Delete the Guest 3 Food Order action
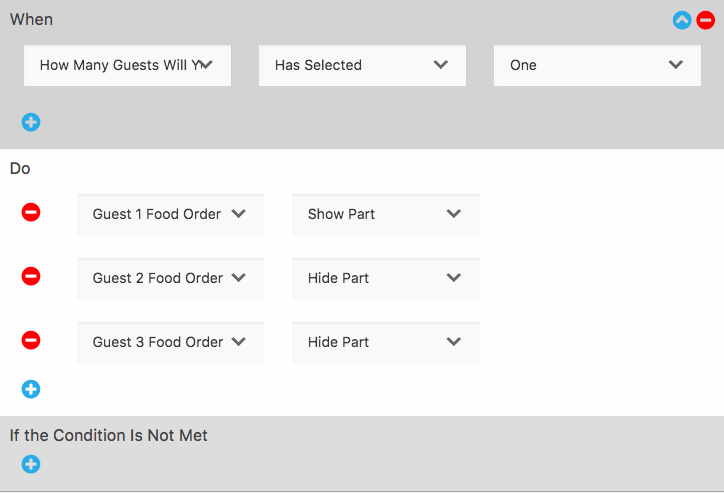Screen dimensions: 724x493 [31, 340]
